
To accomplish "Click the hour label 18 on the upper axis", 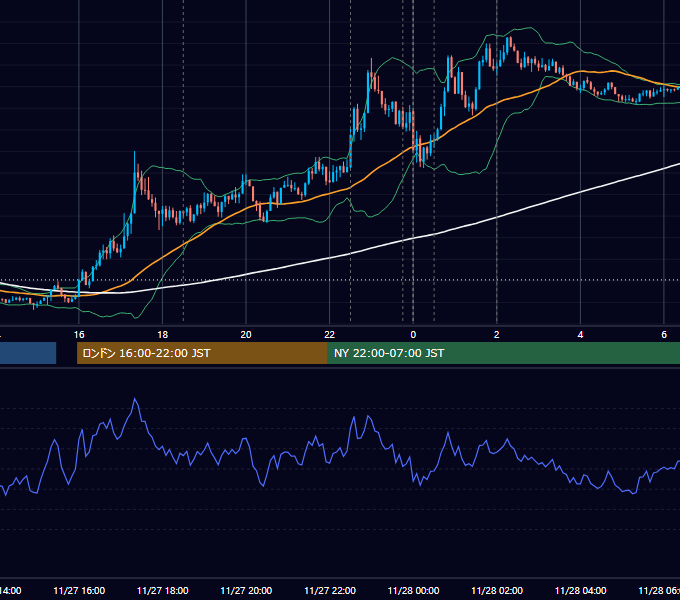I will pos(163,335).
